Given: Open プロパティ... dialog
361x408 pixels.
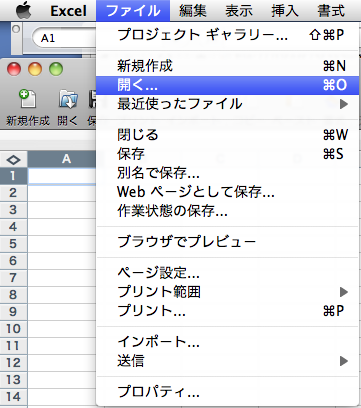Looking at the screenshot, I should [228, 392].
